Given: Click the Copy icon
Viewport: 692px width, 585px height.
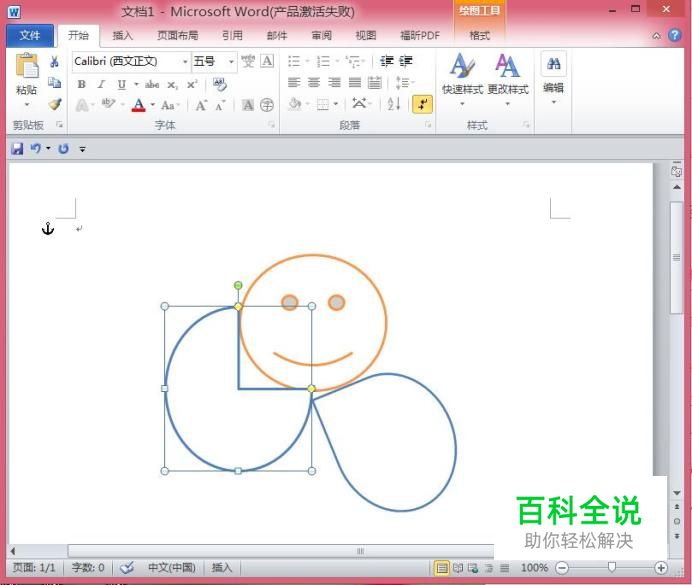Looking at the screenshot, I should (54, 82).
